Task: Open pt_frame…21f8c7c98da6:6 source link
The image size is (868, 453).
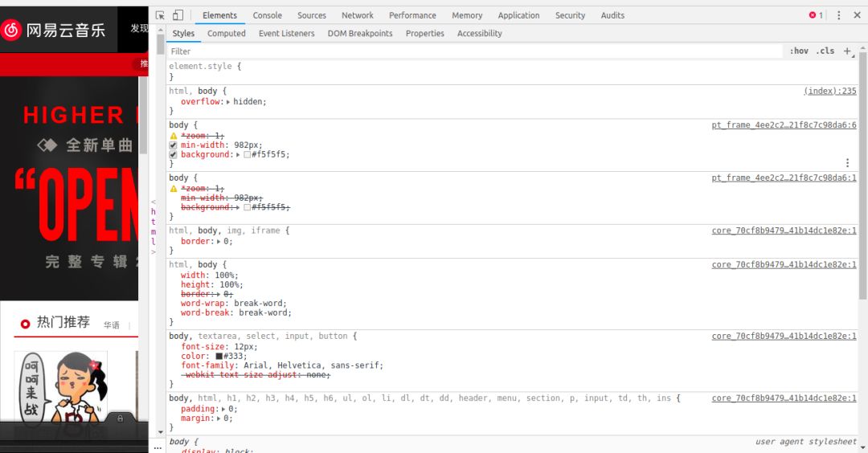Action: tap(784, 125)
